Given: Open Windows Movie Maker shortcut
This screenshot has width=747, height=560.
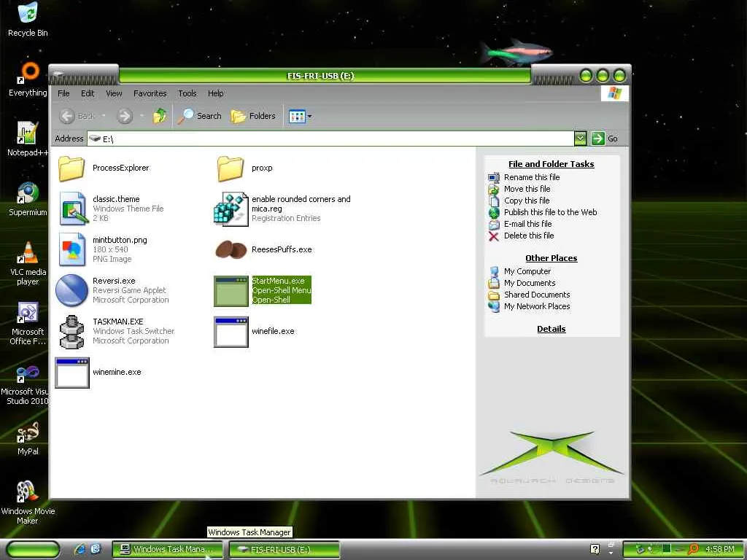Looking at the screenshot, I should pos(28,502).
